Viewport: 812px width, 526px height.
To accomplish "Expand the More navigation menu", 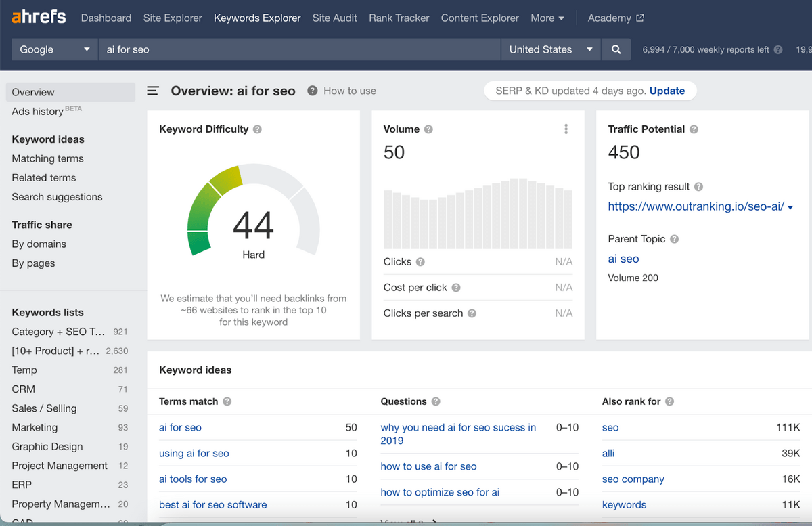I will coord(547,18).
